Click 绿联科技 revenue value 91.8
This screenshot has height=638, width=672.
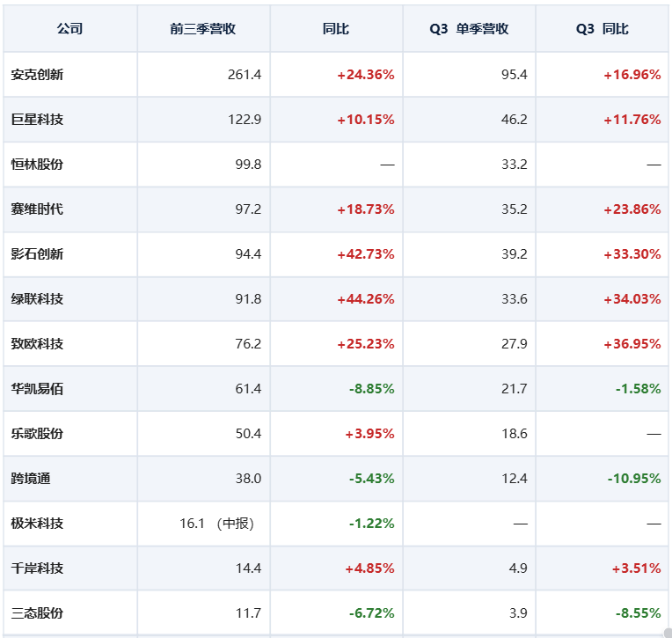point(248,299)
